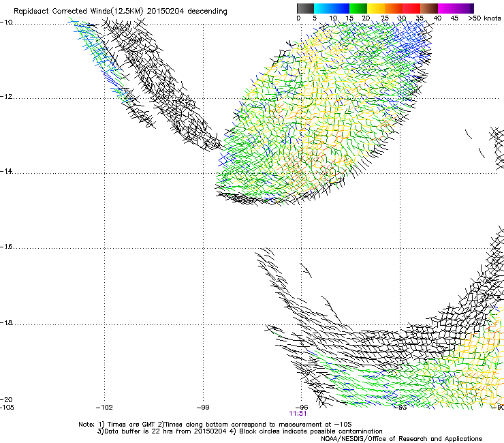Select the orange 25-30 knots legend swatch
This screenshot has width=504, height=443.
pos(394,8)
